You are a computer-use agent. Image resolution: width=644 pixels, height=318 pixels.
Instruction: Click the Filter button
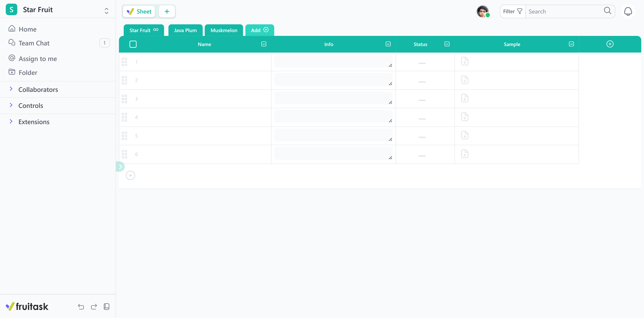coord(512,11)
